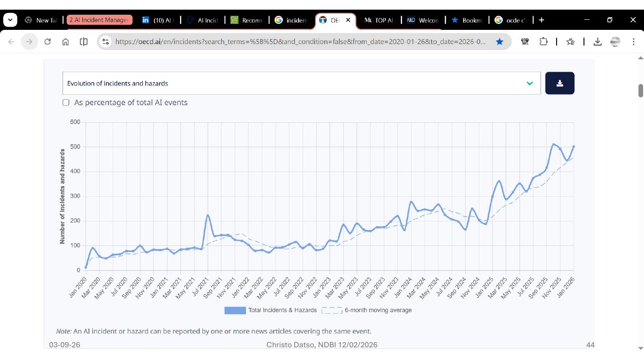Open the browser Downloads icon

click(x=598, y=42)
